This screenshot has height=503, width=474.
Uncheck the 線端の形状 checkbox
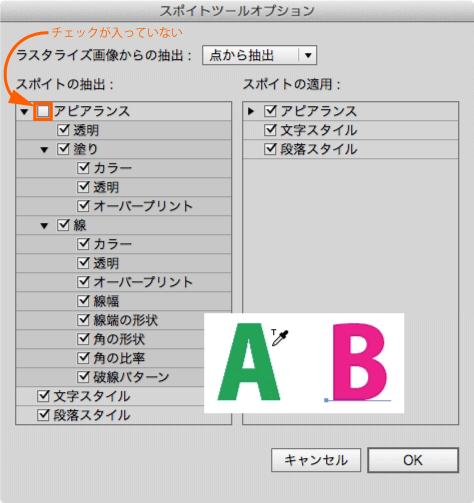pyautogui.click(x=83, y=320)
